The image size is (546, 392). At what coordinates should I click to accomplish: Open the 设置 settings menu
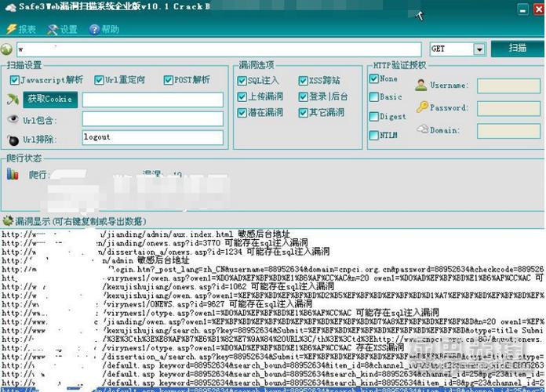(x=68, y=29)
